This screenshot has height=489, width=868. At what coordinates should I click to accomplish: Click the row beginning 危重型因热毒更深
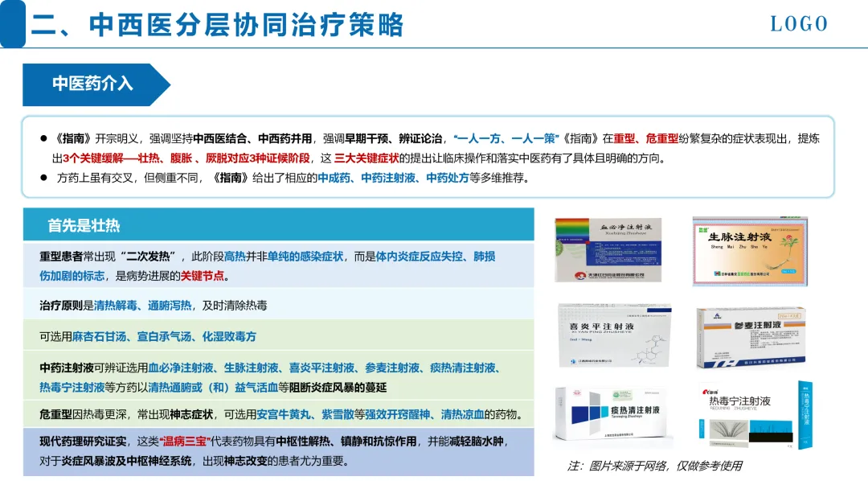(x=278, y=413)
